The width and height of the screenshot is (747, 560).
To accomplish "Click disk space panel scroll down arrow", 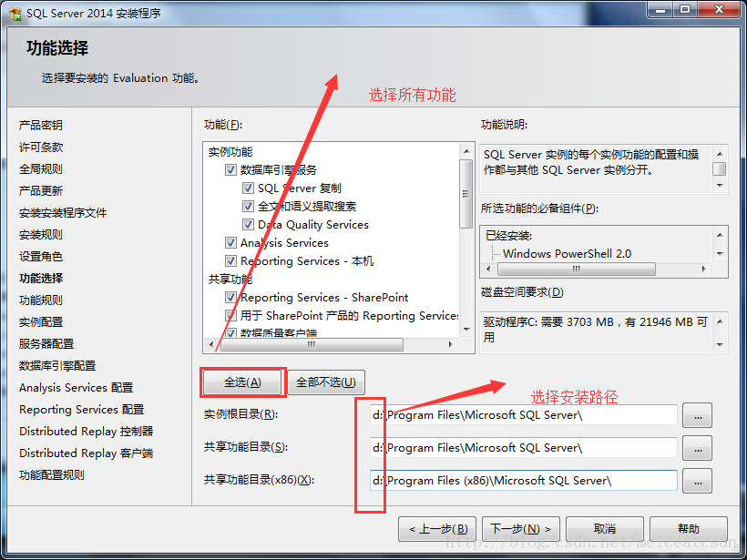I will pos(720,344).
